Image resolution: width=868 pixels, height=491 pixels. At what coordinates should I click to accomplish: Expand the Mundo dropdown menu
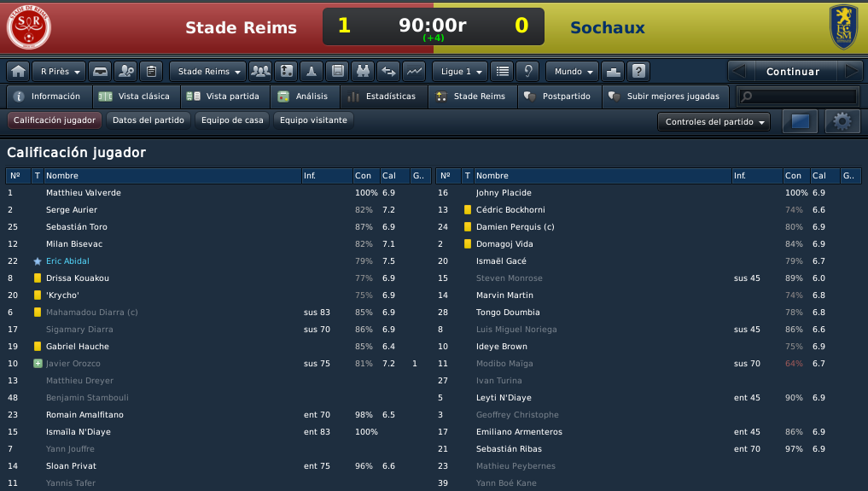point(573,72)
